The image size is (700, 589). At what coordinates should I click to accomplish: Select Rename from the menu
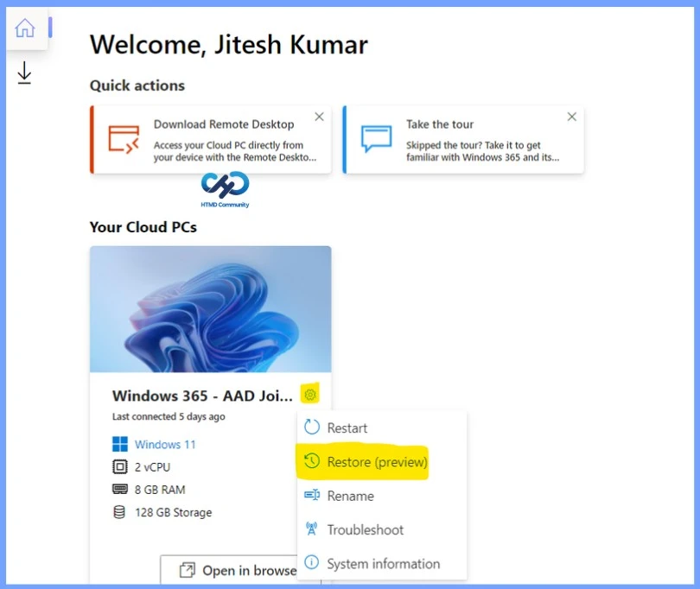tap(382, 496)
